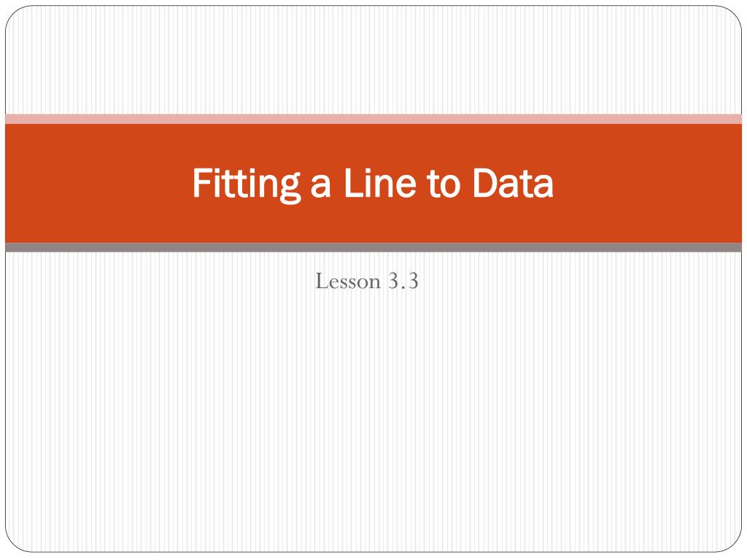Click the word 'to' in the title
This screenshot has height=560, width=747.
(x=443, y=184)
